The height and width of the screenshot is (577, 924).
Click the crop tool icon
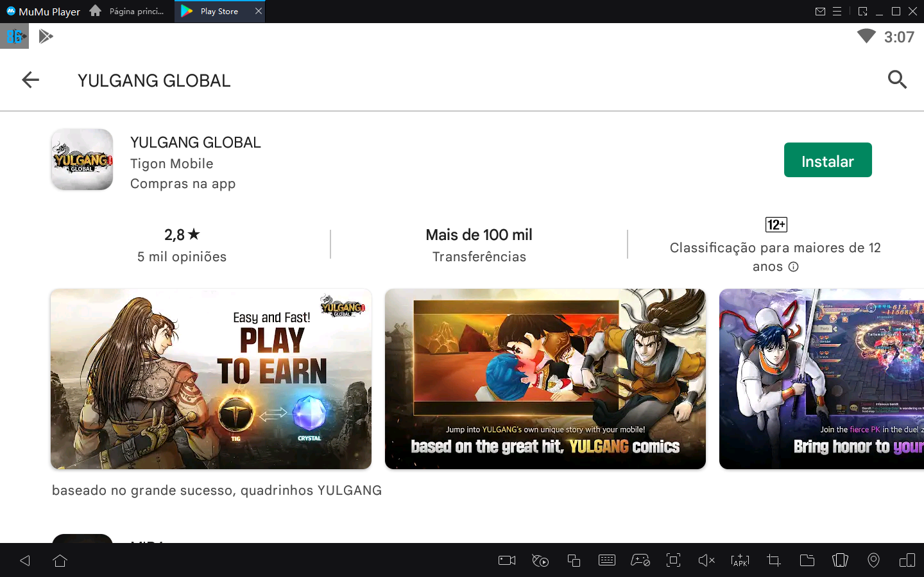click(774, 560)
